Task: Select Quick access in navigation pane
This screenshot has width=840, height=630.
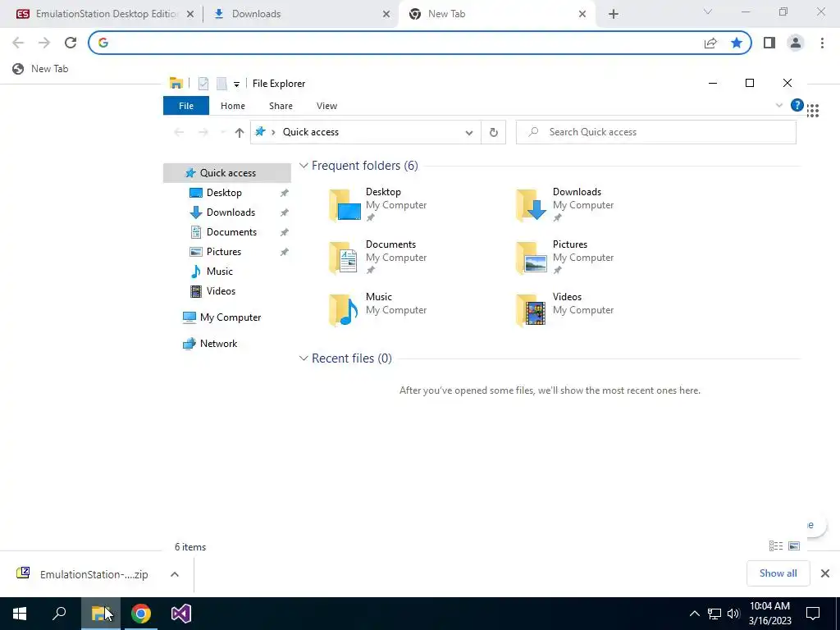Action: click(x=227, y=173)
